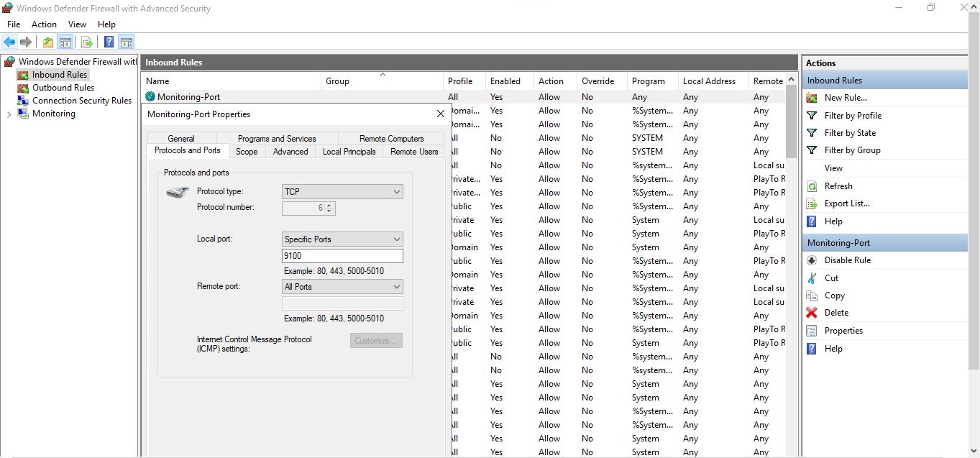
Task: Click the blue Help toolbar icon
Action: 109,42
